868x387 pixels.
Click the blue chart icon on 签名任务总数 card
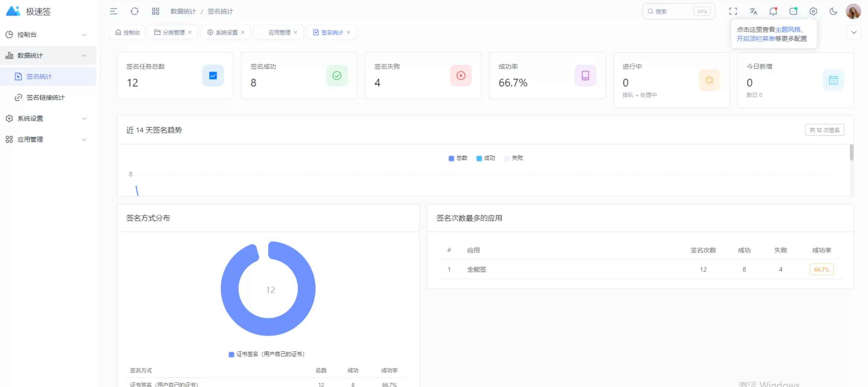[213, 76]
